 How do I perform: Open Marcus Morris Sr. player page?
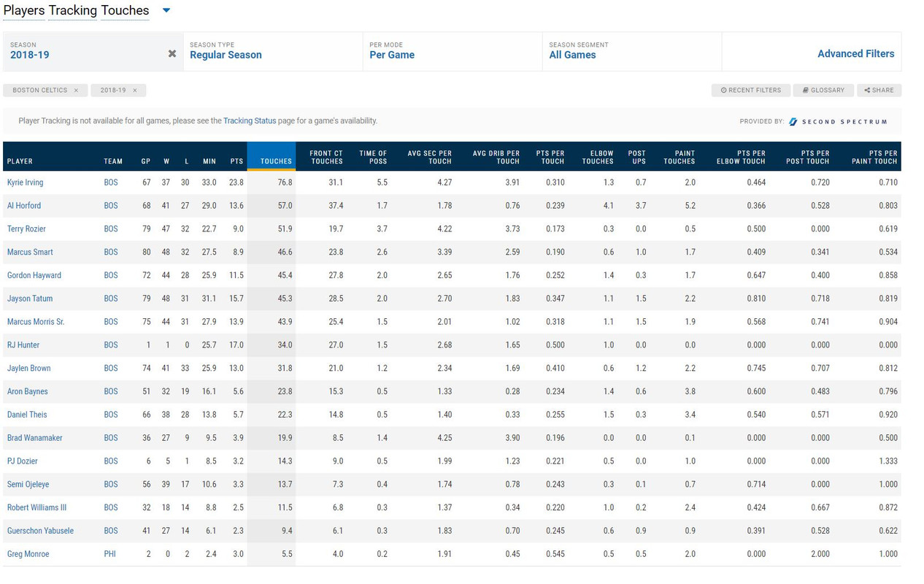coord(36,322)
